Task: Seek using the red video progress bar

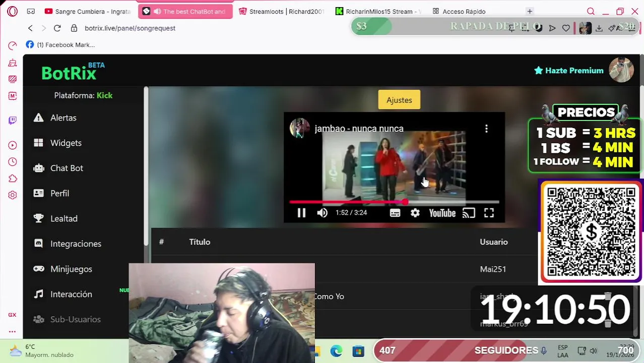Action: click(x=394, y=202)
